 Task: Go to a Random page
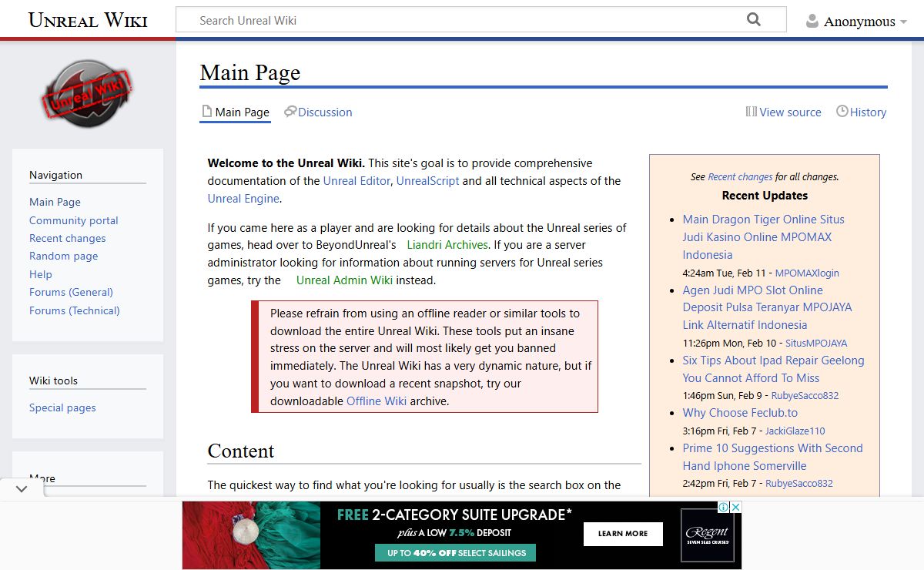pyautogui.click(x=64, y=256)
